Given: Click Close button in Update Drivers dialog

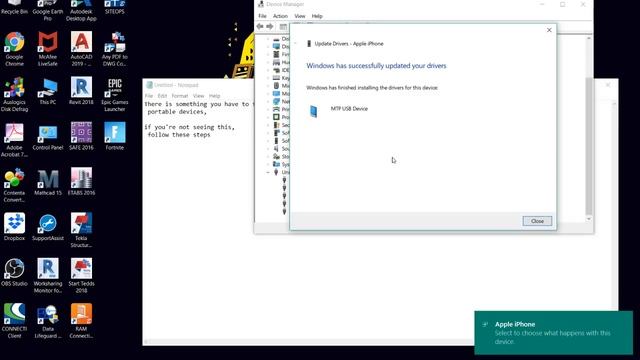Looking at the screenshot, I should [x=537, y=221].
